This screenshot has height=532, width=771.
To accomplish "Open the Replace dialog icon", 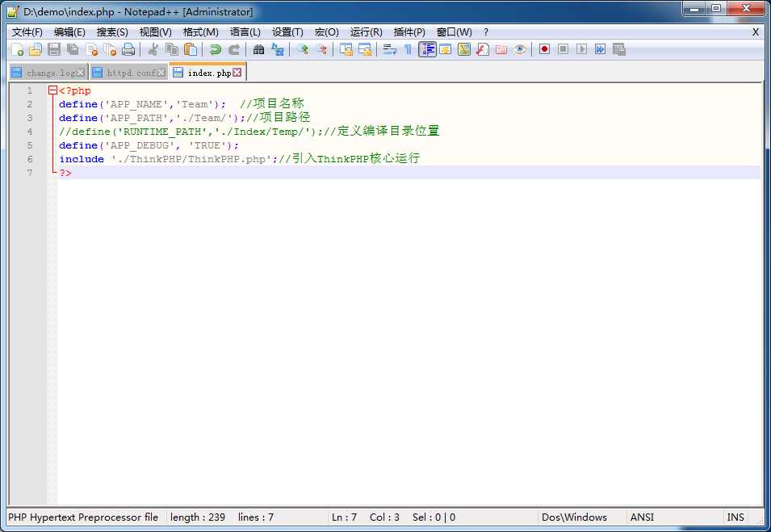I will [x=278, y=49].
